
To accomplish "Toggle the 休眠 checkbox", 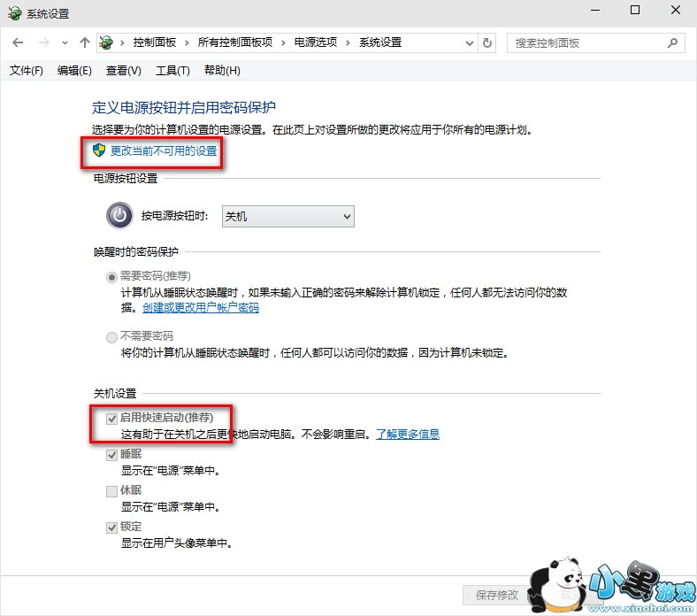I will coord(111,491).
